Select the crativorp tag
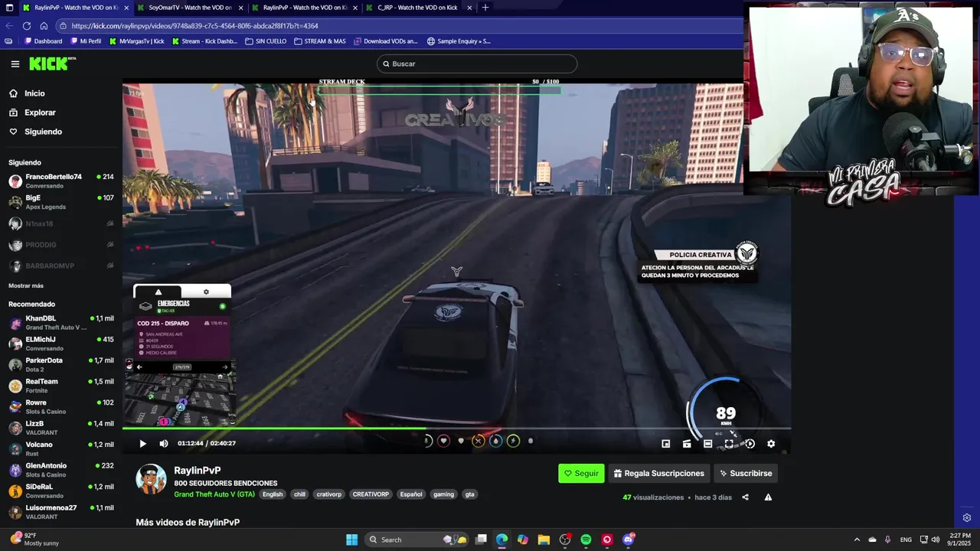The height and width of the screenshot is (551, 980). click(329, 494)
